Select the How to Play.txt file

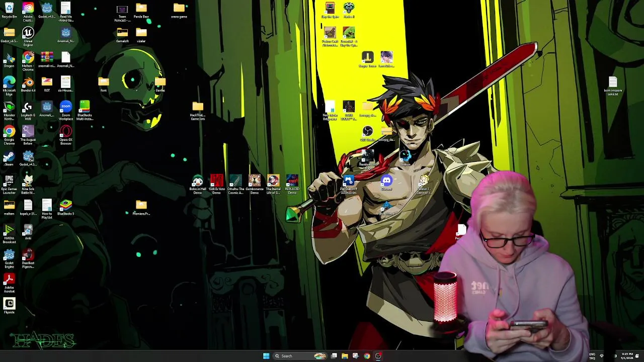tap(47, 209)
